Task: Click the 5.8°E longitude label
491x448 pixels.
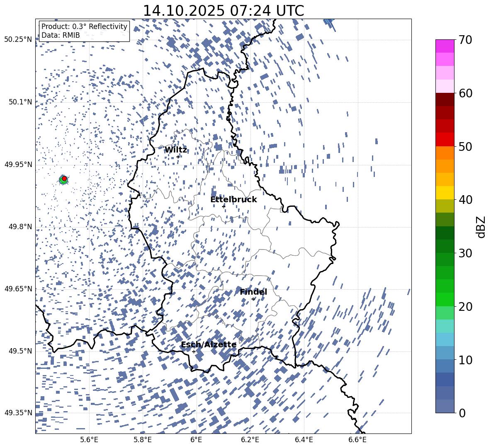Action: tap(143, 440)
